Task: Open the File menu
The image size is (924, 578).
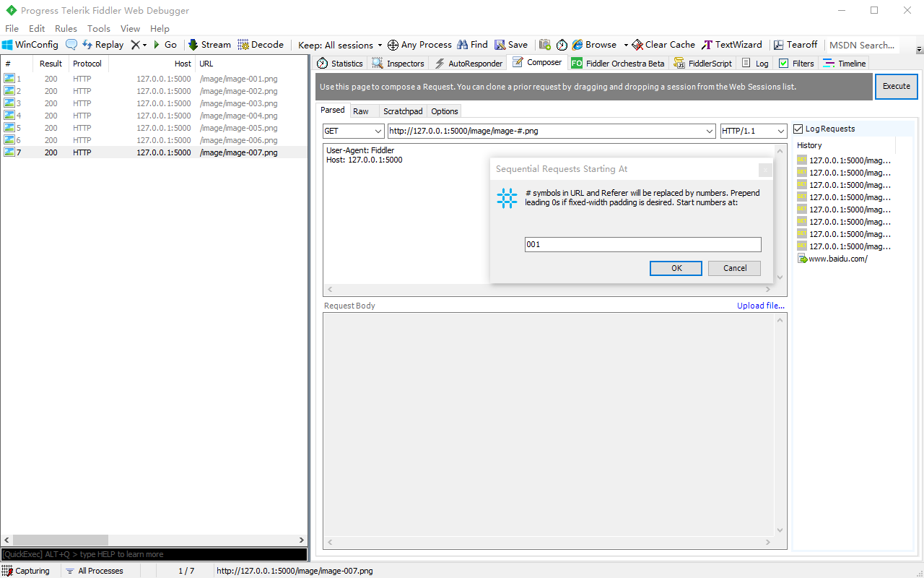Action: pyautogui.click(x=12, y=29)
